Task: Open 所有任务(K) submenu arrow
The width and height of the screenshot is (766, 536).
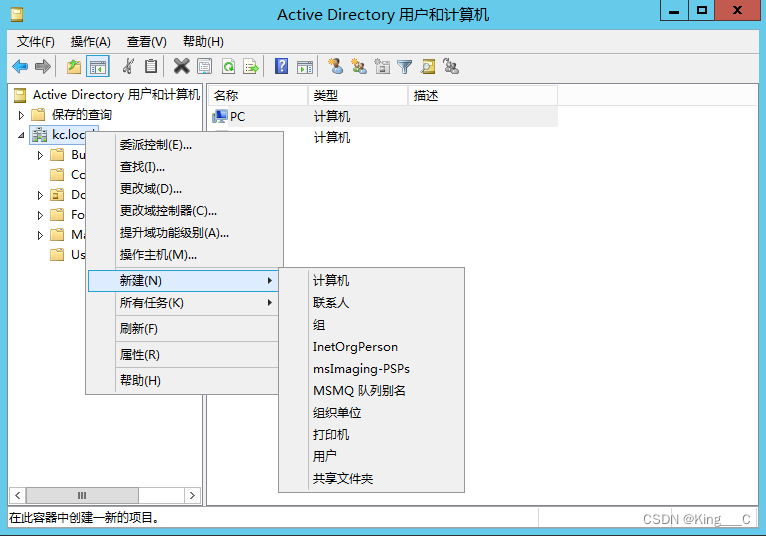Action: click(269, 302)
